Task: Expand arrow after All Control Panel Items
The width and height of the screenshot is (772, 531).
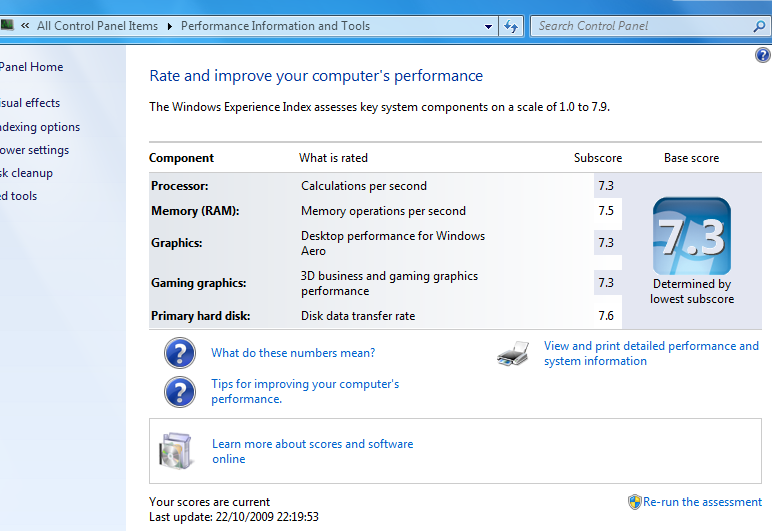Action: point(169,26)
